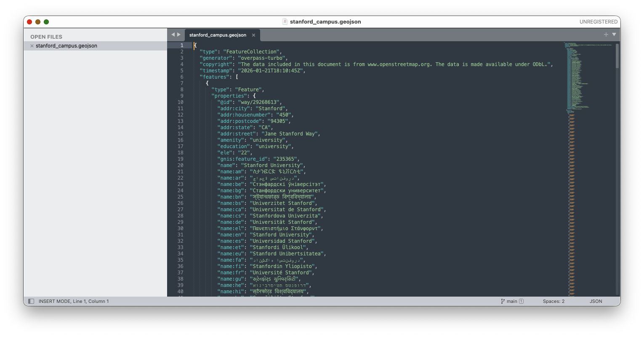Click the red close traffic light button

[x=29, y=21]
